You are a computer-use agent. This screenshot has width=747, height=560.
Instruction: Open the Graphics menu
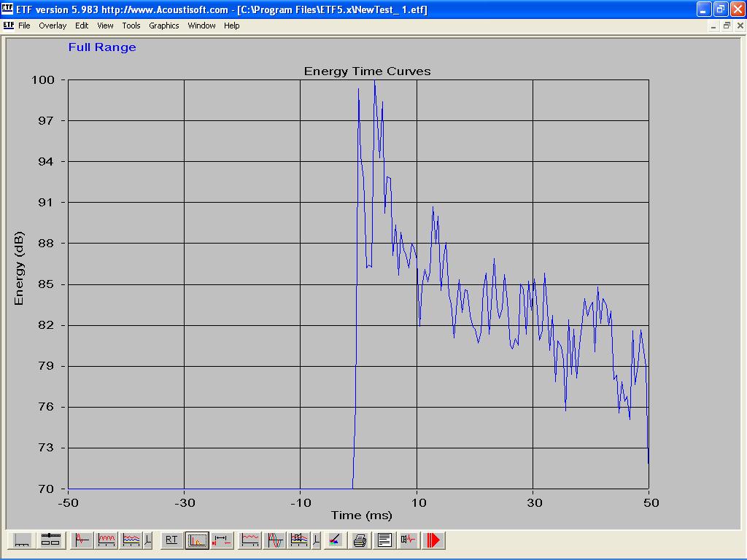pos(163,26)
